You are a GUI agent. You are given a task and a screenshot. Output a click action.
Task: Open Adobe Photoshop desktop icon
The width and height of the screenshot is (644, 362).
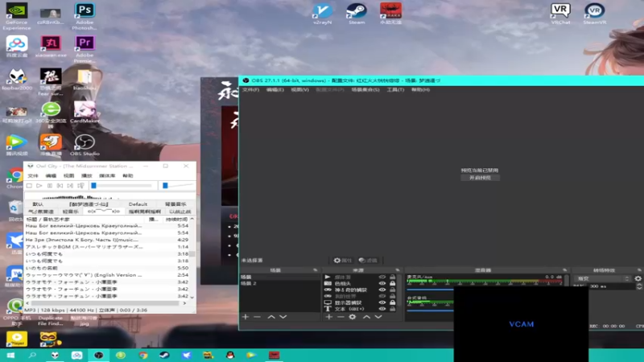[85, 16]
